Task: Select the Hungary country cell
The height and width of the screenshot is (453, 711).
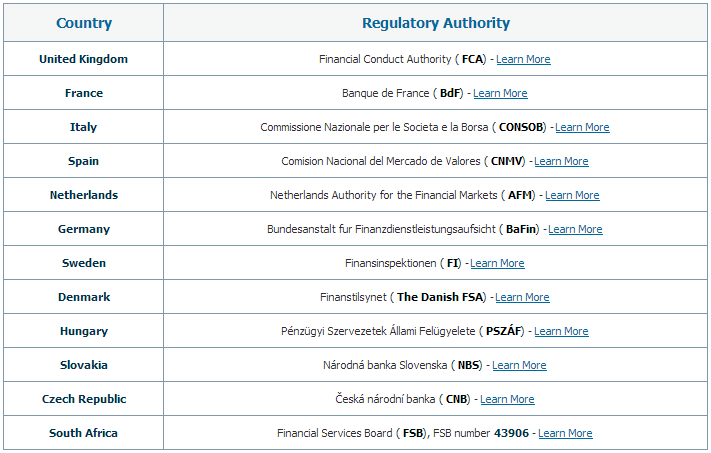Action: click(83, 331)
